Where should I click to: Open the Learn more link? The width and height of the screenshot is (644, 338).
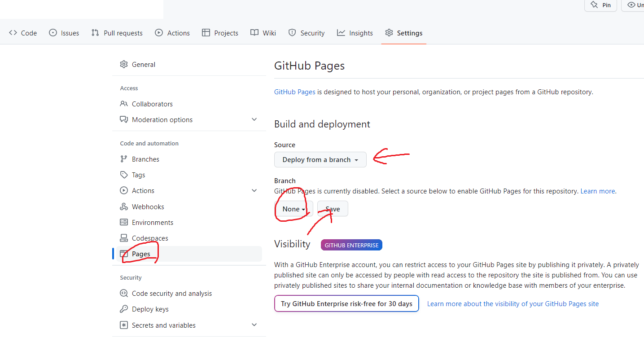click(597, 191)
